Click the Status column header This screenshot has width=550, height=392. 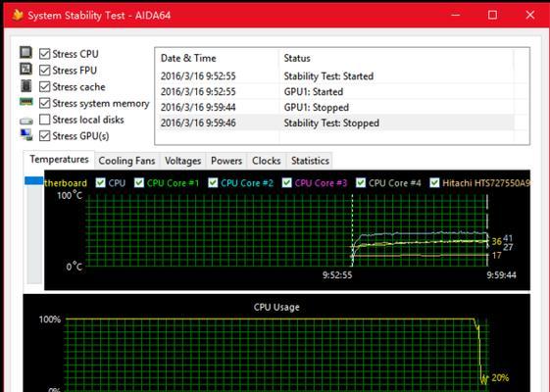pyautogui.click(x=396, y=58)
